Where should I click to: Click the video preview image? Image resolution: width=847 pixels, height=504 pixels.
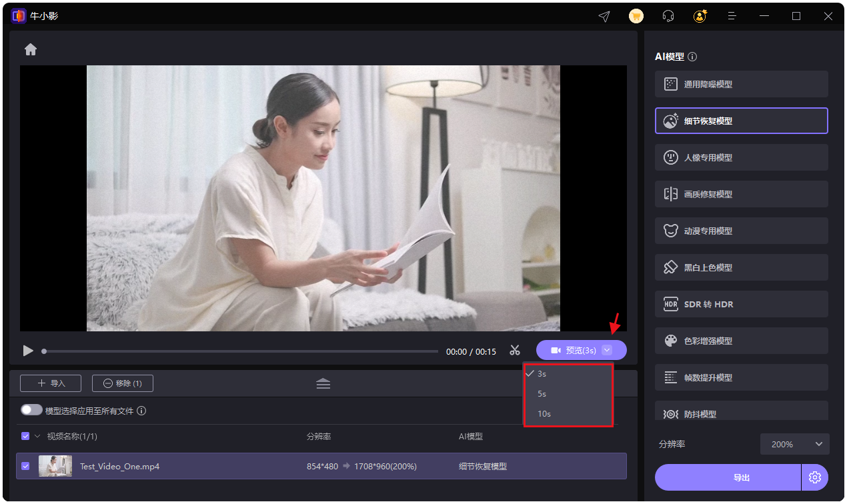(323, 198)
